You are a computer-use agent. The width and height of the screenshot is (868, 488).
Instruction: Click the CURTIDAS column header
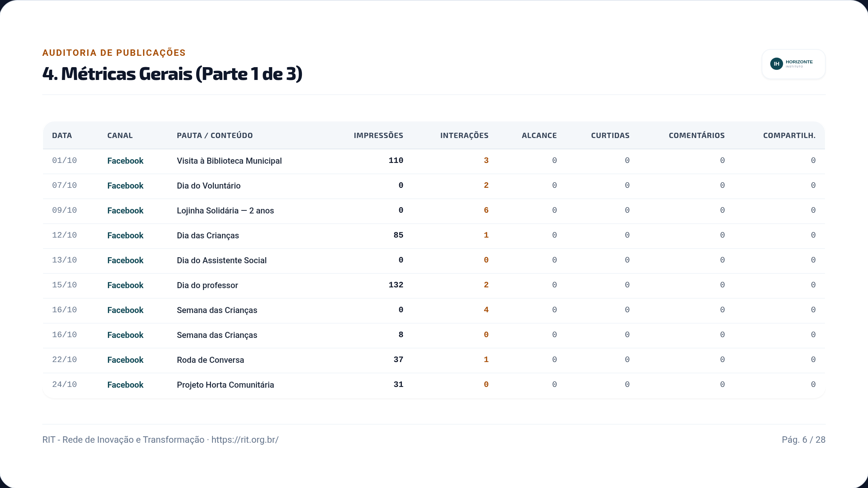(x=610, y=135)
